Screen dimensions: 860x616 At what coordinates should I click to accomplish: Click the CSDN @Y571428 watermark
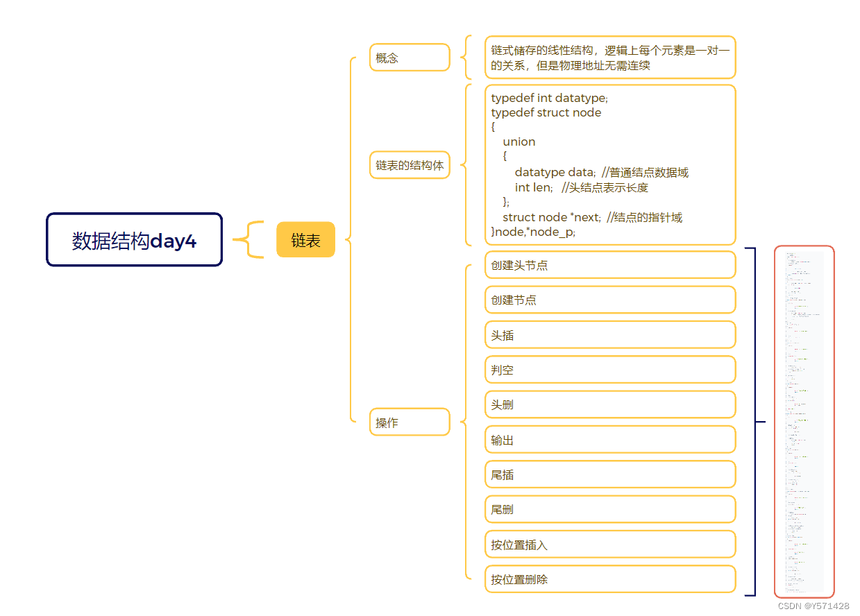click(x=813, y=606)
